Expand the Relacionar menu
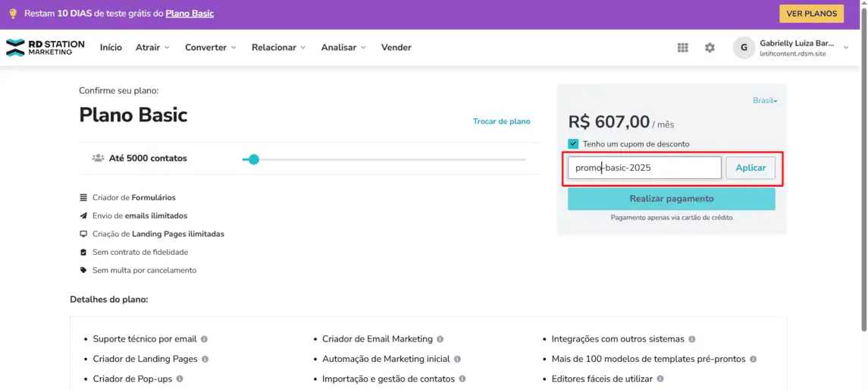Screen dimensions: 868x390 279,48
